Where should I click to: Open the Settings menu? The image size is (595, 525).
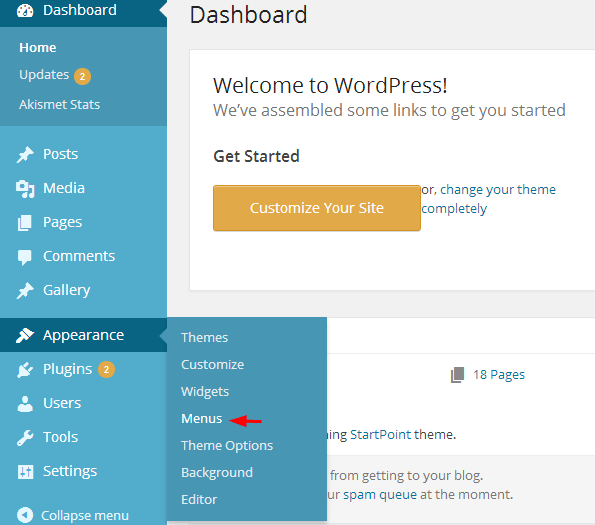click(x=83, y=471)
